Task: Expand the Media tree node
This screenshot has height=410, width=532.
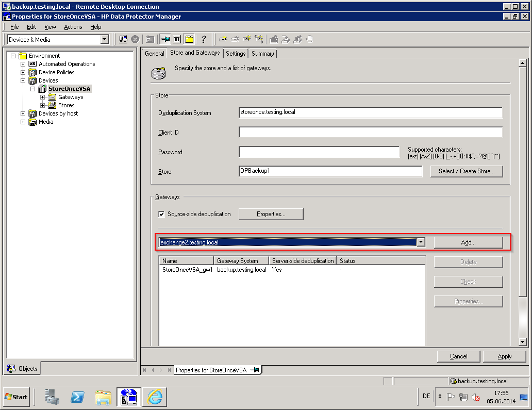Action: [x=23, y=122]
